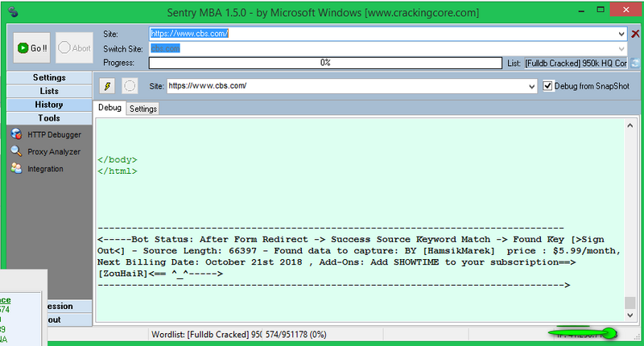Switch to the debugger Settings tab
The width and height of the screenshot is (644, 346).
coord(143,109)
